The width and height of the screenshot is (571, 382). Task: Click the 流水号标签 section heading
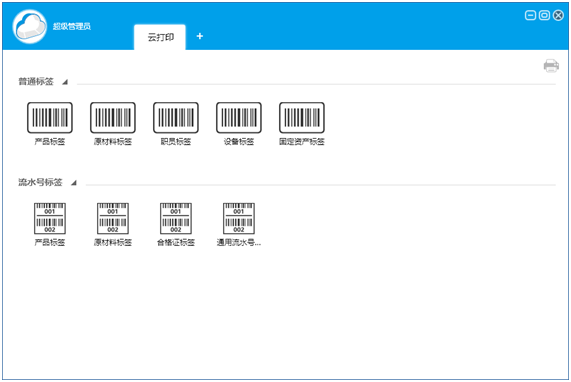(40, 182)
